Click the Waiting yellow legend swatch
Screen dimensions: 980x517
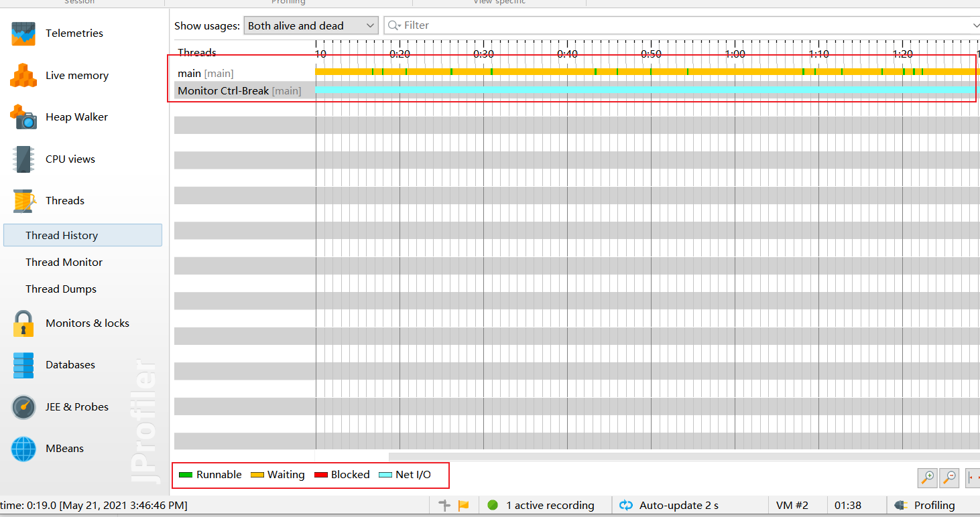pos(257,475)
